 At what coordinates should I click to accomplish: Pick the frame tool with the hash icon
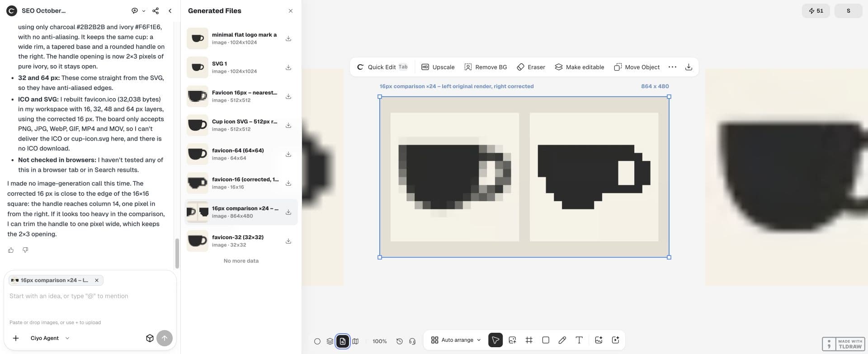(x=529, y=340)
